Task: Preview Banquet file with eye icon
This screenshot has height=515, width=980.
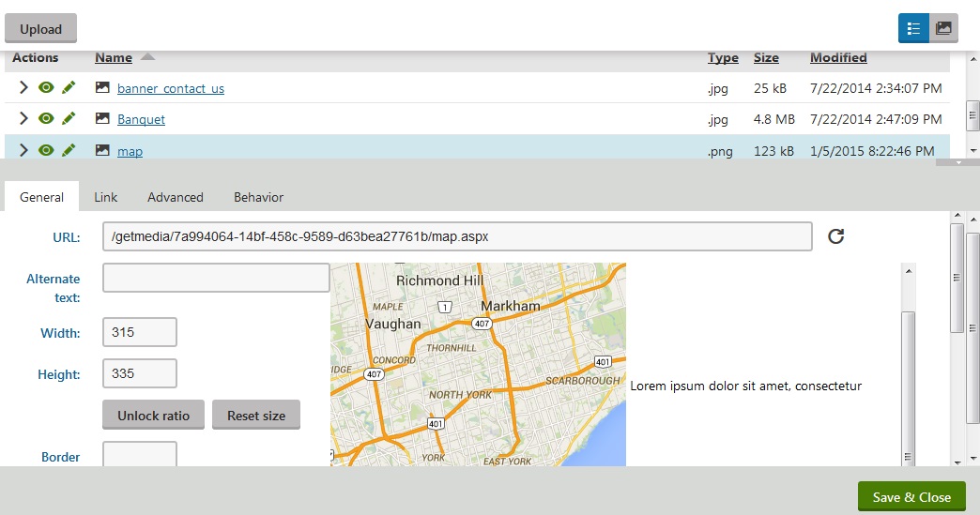Action: pyautogui.click(x=45, y=119)
